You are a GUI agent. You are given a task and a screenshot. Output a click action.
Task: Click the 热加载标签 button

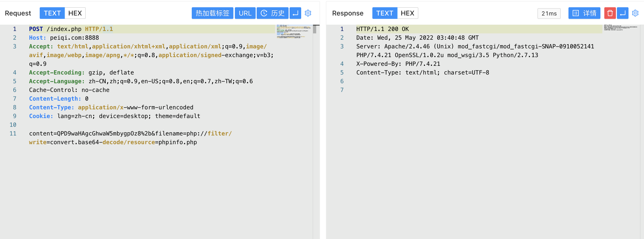(212, 13)
